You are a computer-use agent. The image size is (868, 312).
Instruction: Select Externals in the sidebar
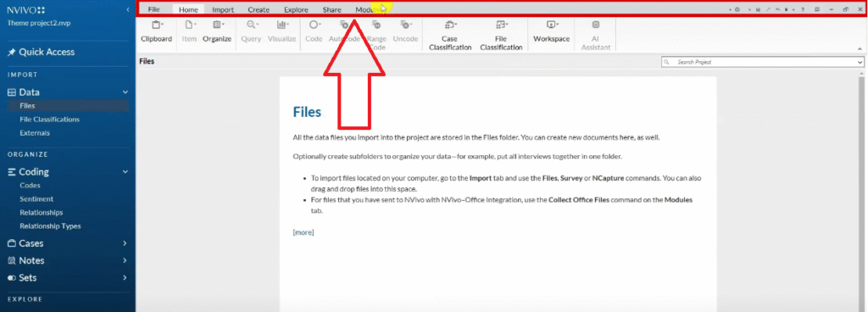(x=34, y=133)
